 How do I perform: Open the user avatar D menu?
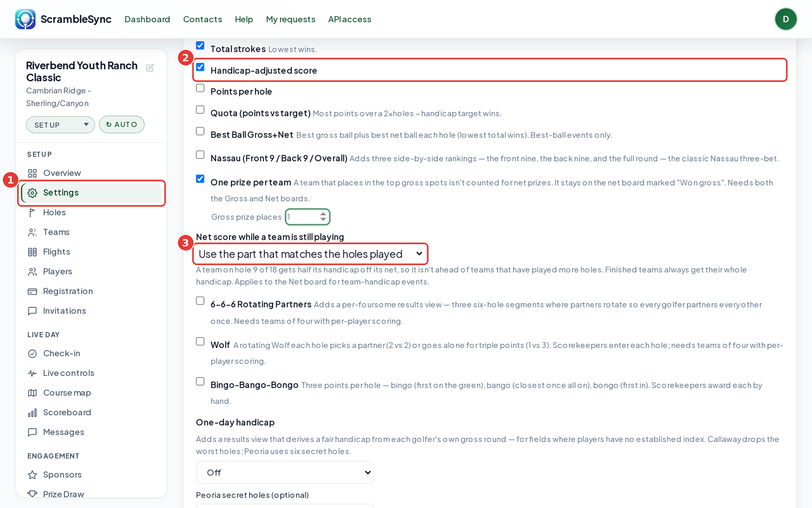(x=786, y=19)
